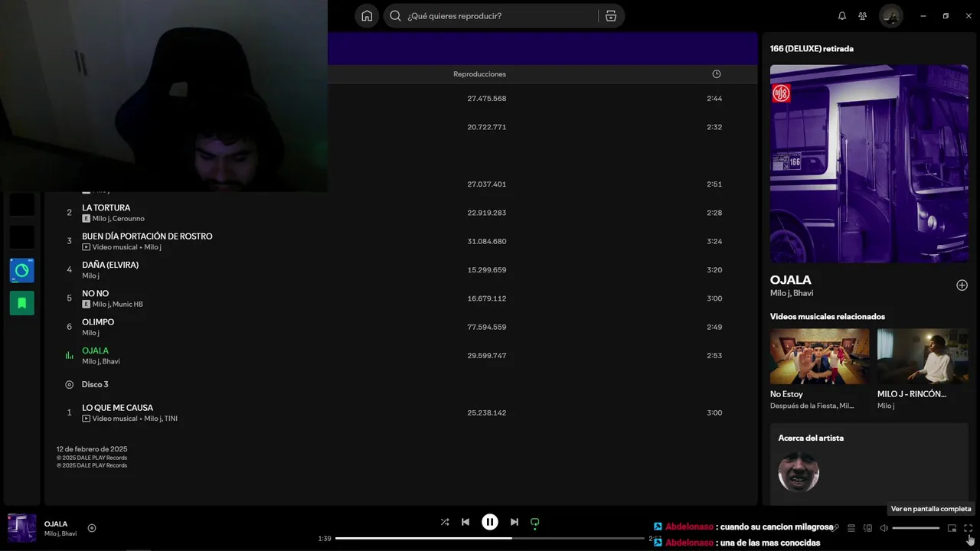This screenshot has height=551, width=980.
Task: Open the profile avatar menu
Action: click(x=891, y=16)
